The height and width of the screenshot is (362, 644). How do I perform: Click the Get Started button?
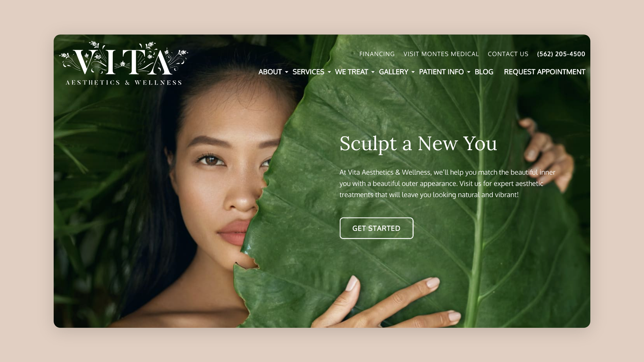376,228
